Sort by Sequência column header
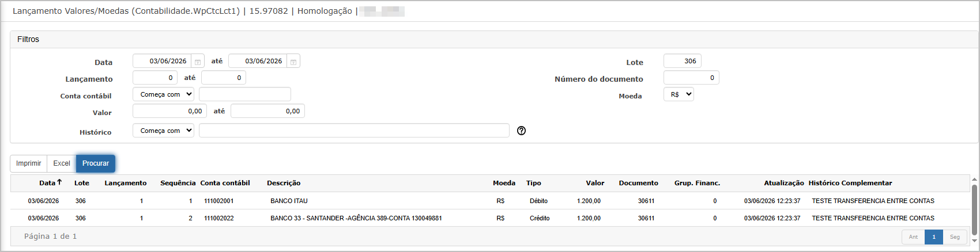This screenshot has height=252, width=980. [178, 183]
